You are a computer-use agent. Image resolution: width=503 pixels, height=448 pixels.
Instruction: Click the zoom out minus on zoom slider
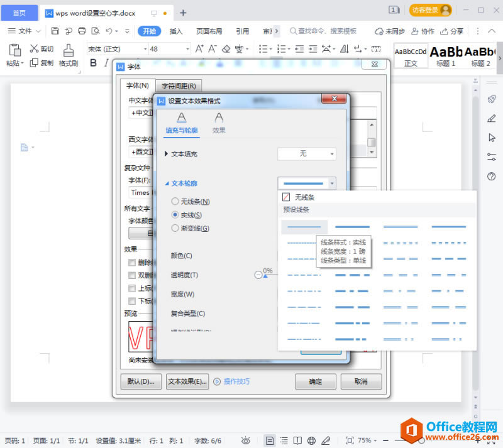(x=386, y=440)
